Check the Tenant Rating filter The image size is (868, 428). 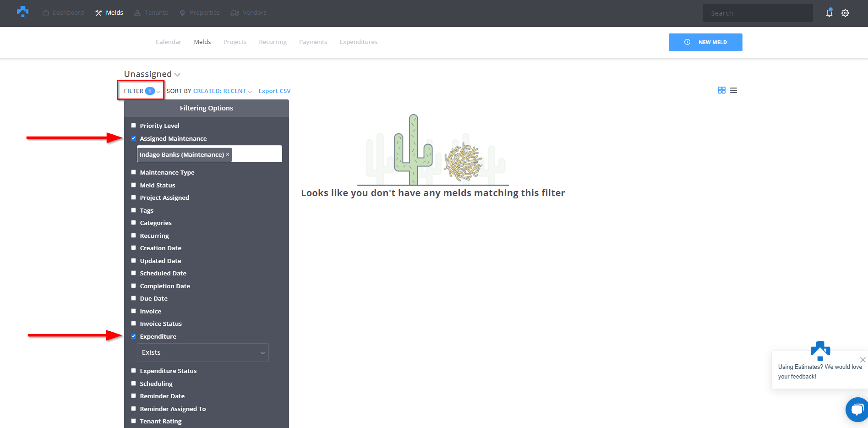(x=134, y=421)
